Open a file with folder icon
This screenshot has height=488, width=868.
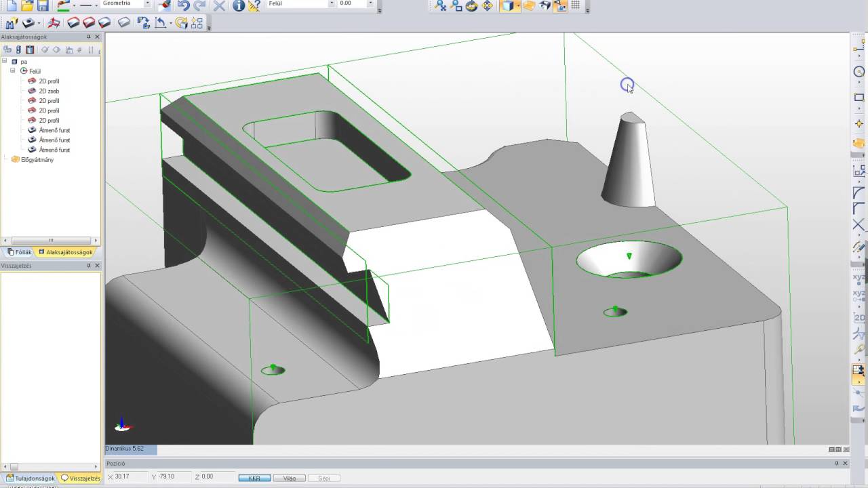[27, 5]
